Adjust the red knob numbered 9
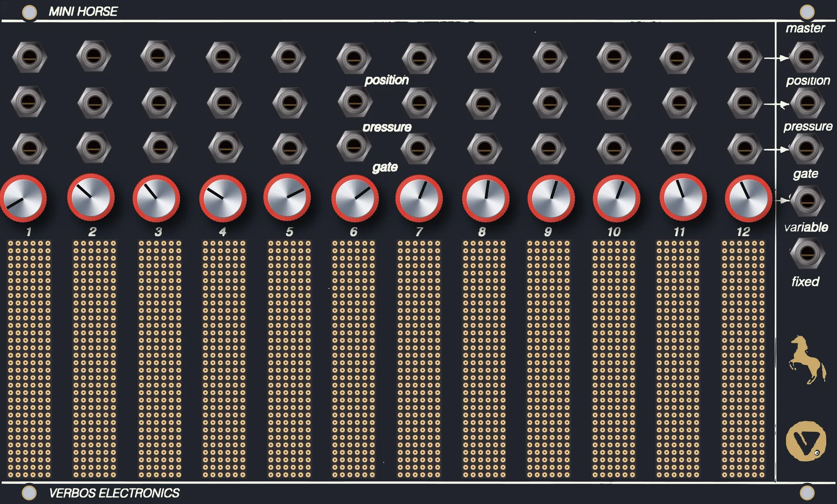837x504 pixels. (551, 199)
